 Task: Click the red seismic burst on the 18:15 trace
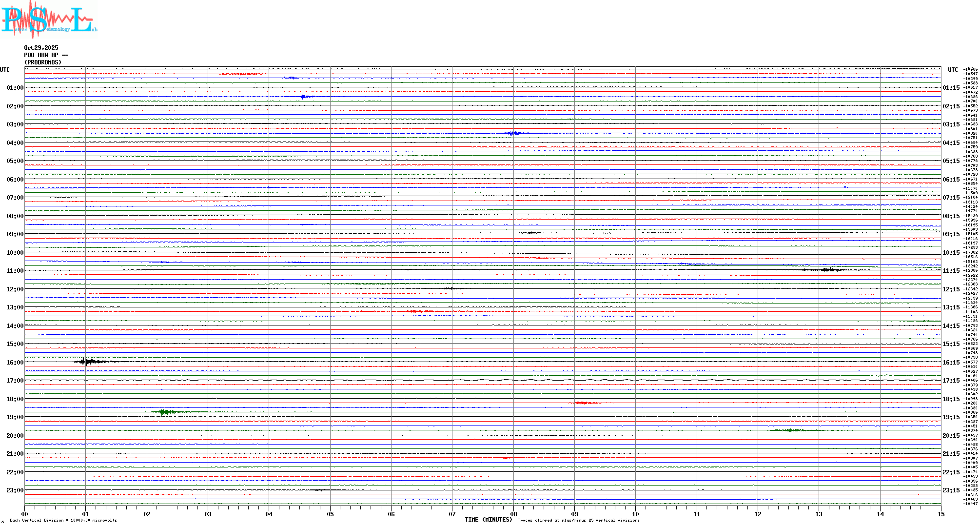pos(583,403)
